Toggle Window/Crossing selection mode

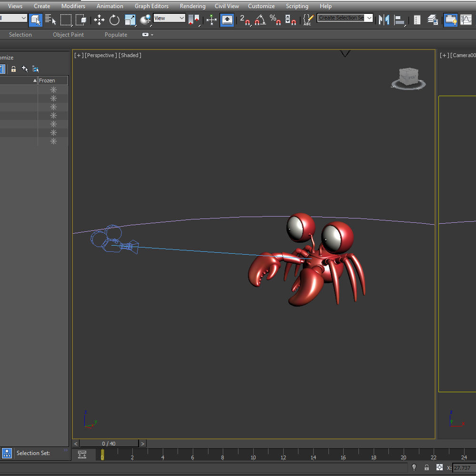pyautogui.click(x=81, y=20)
